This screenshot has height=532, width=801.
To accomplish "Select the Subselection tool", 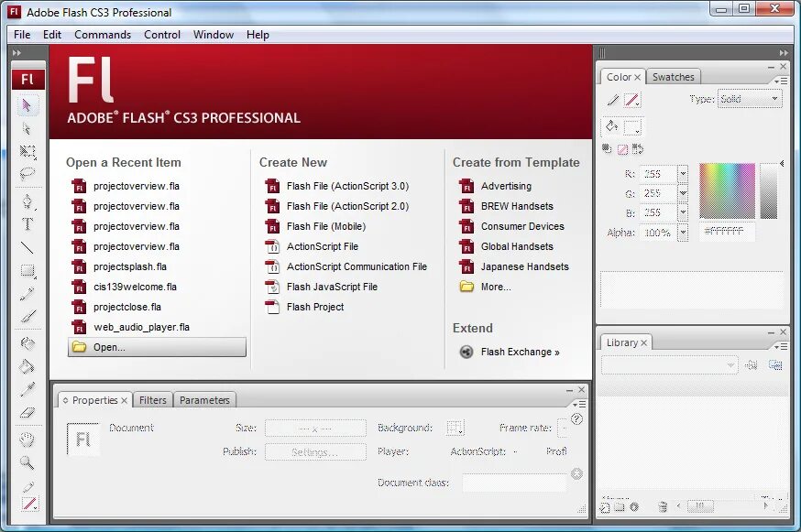I will pyautogui.click(x=27, y=128).
